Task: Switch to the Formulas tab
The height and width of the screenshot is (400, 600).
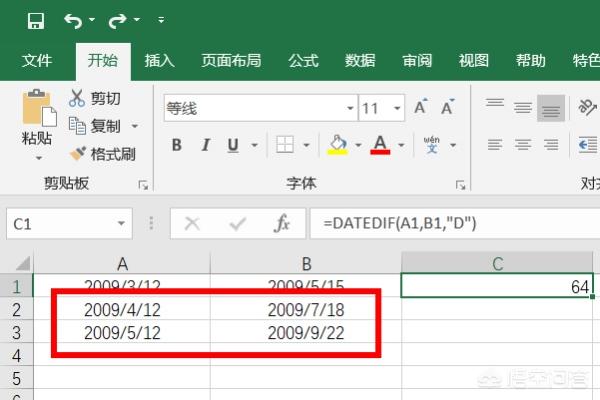Action: tap(302, 60)
